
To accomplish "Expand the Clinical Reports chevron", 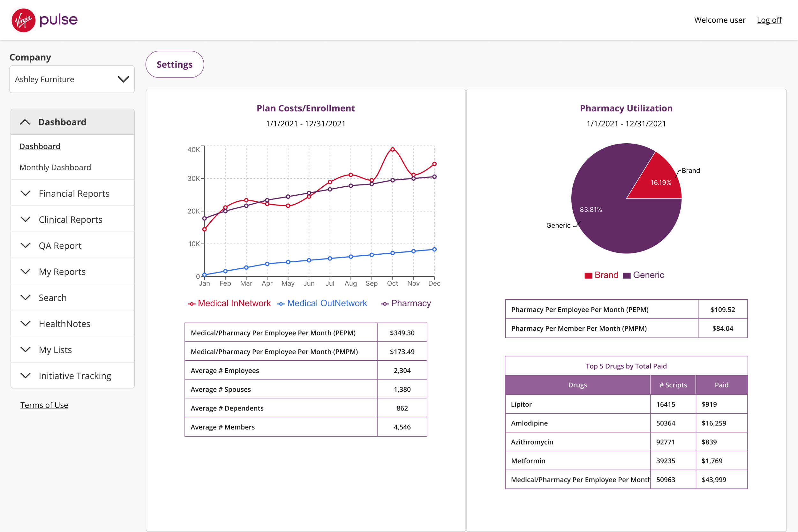I will 26,219.
